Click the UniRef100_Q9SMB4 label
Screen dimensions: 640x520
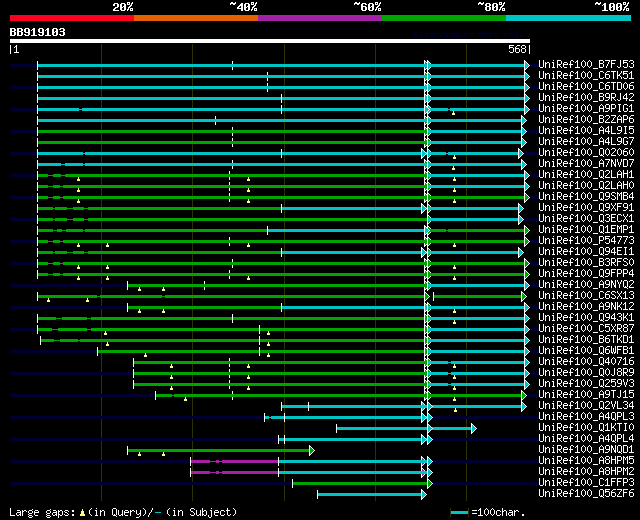coord(586,197)
